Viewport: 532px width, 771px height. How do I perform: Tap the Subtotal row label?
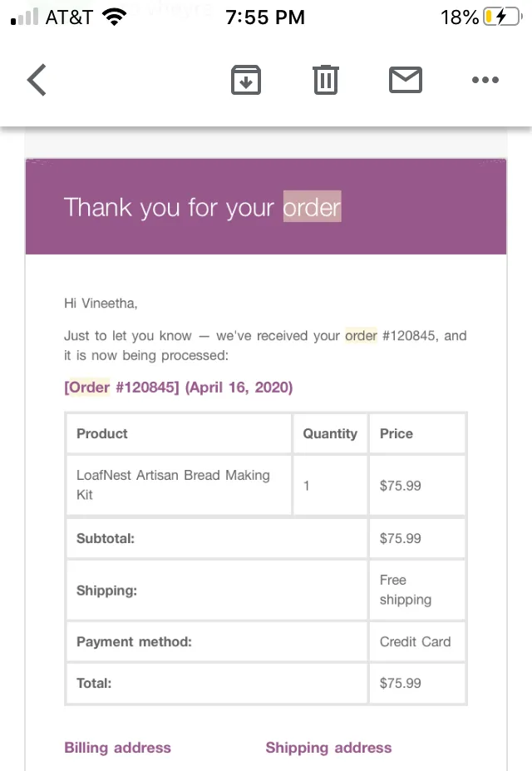(105, 538)
